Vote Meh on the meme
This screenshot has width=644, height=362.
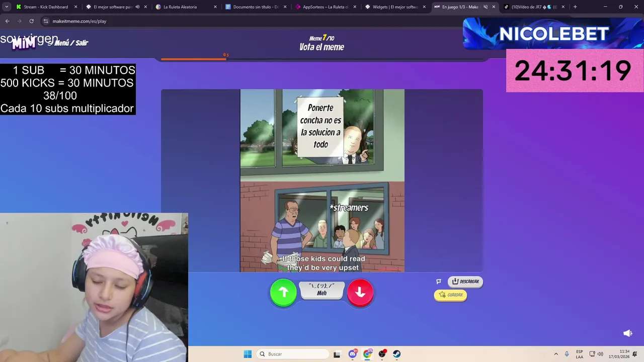(x=321, y=290)
